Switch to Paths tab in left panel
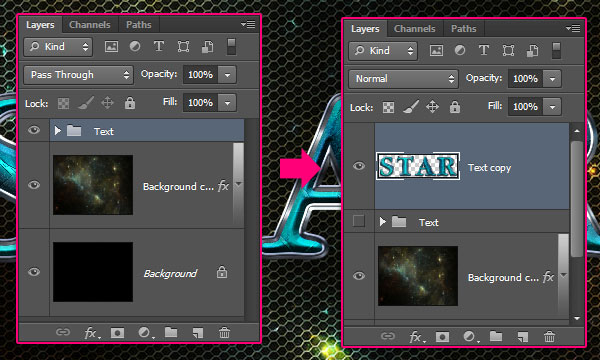The width and height of the screenshot is (600, 360). (x=139, y=25)
